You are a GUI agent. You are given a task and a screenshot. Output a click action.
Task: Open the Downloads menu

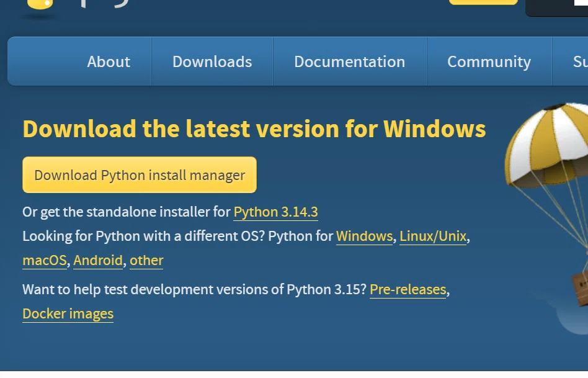(x=212, y=61)
